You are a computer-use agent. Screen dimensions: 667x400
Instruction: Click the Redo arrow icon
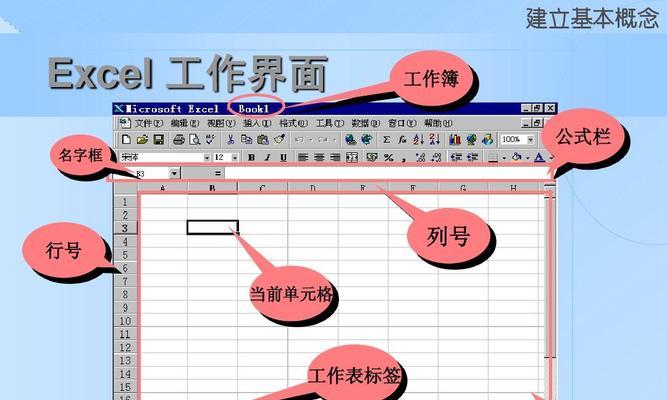click(323, 139)
